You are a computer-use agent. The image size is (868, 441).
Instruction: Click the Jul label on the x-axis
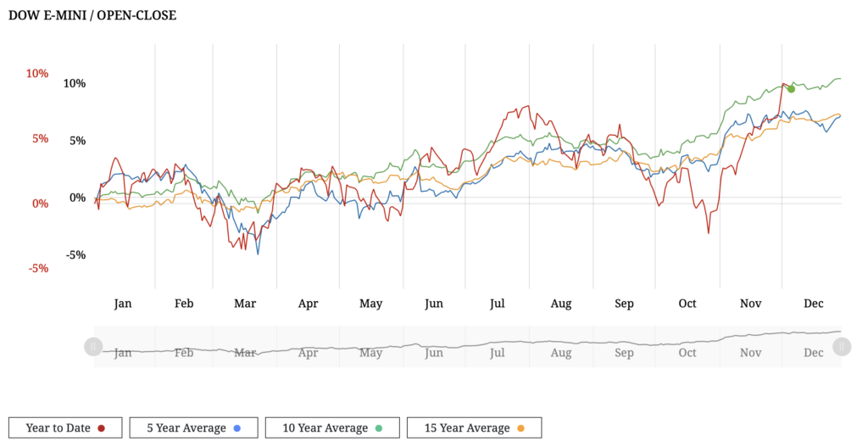(x=498, y=304)
